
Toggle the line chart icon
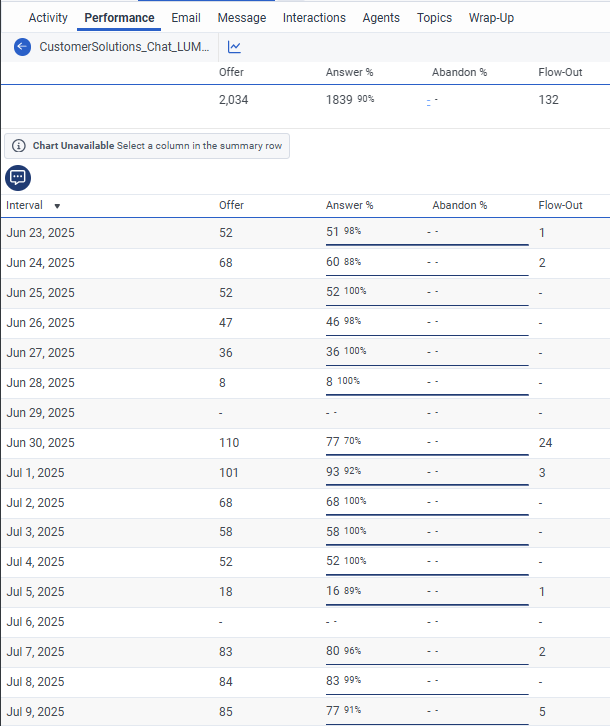click(x=234, y=47)
